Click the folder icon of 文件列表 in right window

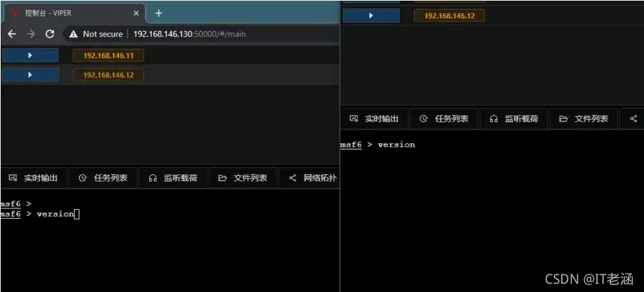point(563,119)
